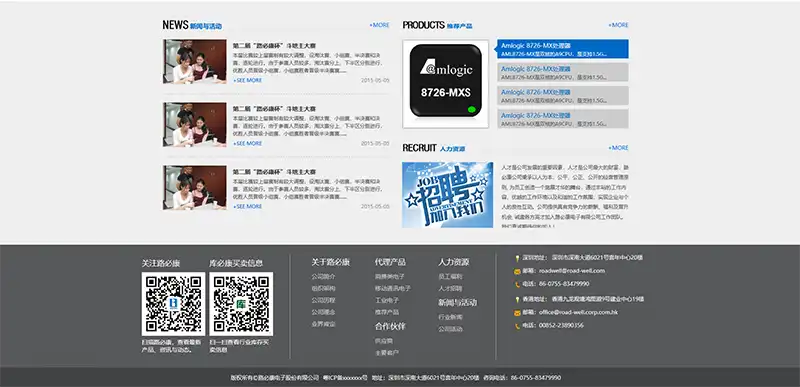This screenshot has width=800, height=387.
Task: Click the first news item's photo thumbnail
Action: (x=195, y=61)
